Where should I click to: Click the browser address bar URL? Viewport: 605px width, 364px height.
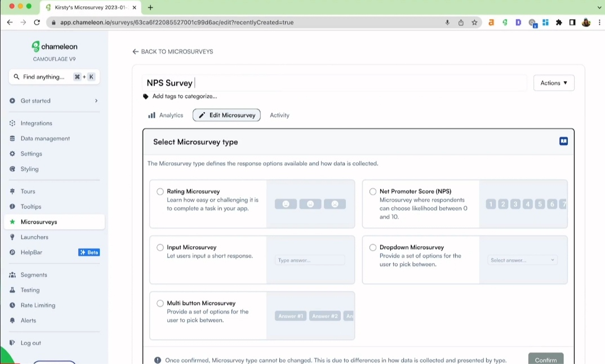coord(177,23)
